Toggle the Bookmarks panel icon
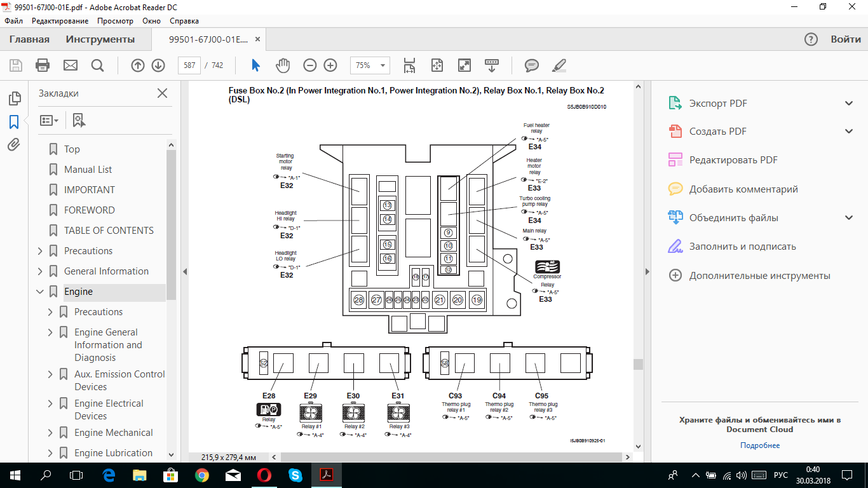The image size is (868, 488). pos(14,121)
